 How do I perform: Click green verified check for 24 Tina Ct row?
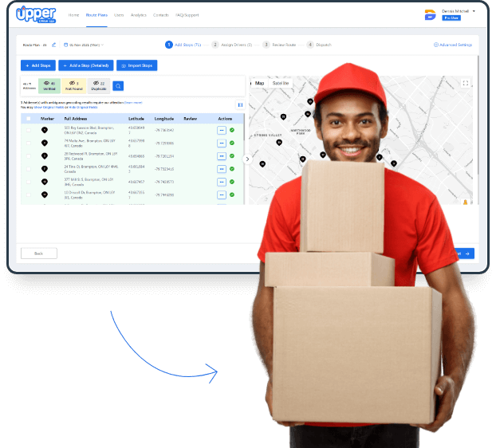pyautogui.click(x=232, y=169)
